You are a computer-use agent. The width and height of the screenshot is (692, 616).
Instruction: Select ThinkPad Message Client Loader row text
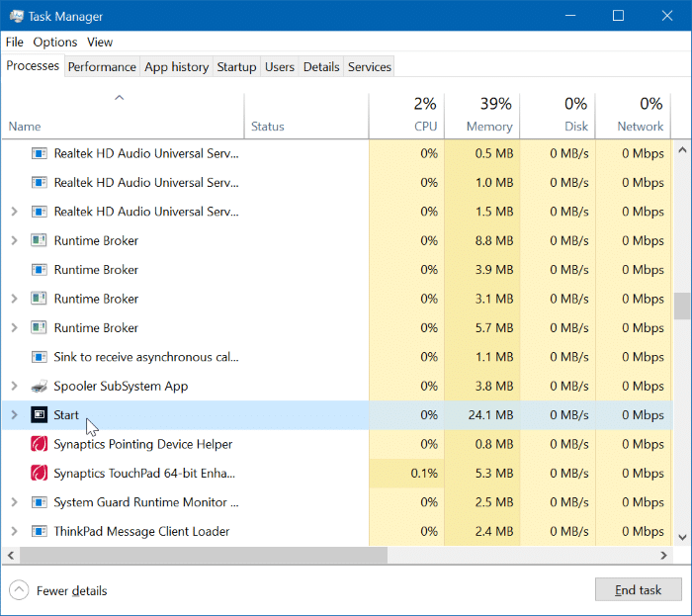coord(141,532)
